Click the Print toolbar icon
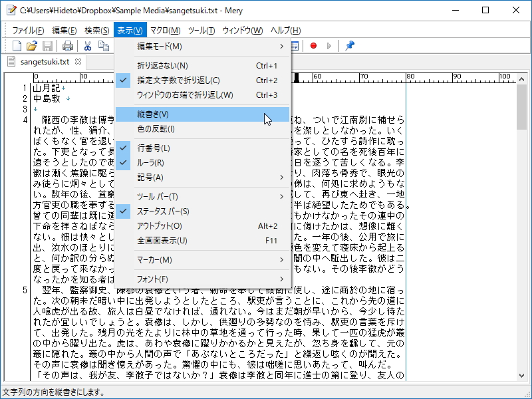The height and width of the screenshot is (399, 532). [68, 46]
